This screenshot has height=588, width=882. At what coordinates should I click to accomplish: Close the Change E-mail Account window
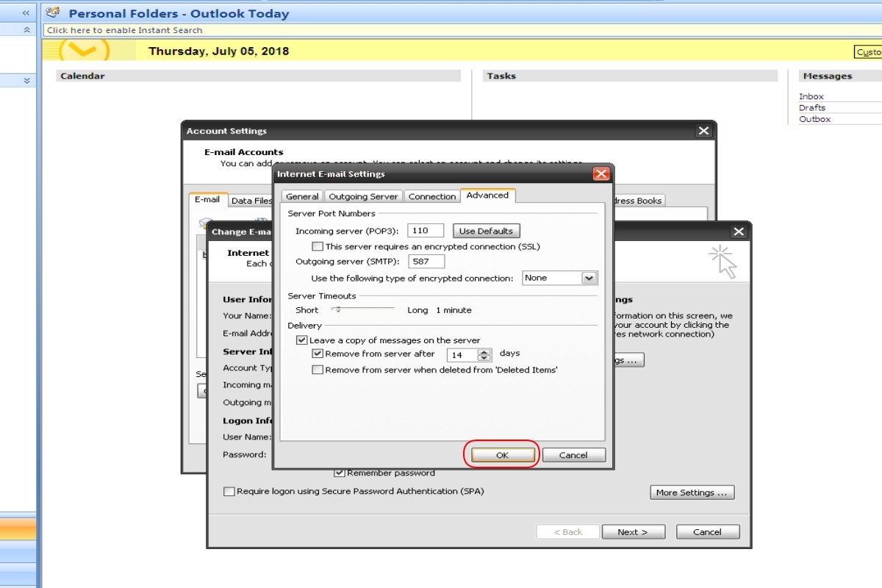739,232
